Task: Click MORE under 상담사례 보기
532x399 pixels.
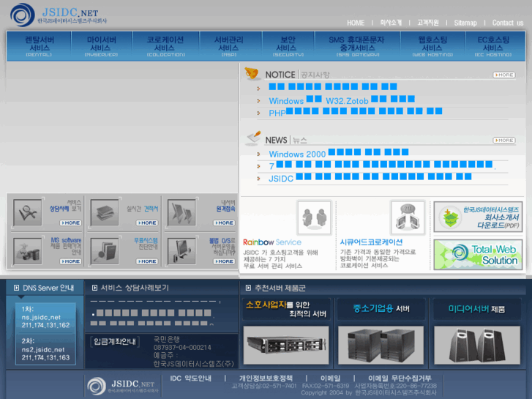Action: (x=70, y=223)
